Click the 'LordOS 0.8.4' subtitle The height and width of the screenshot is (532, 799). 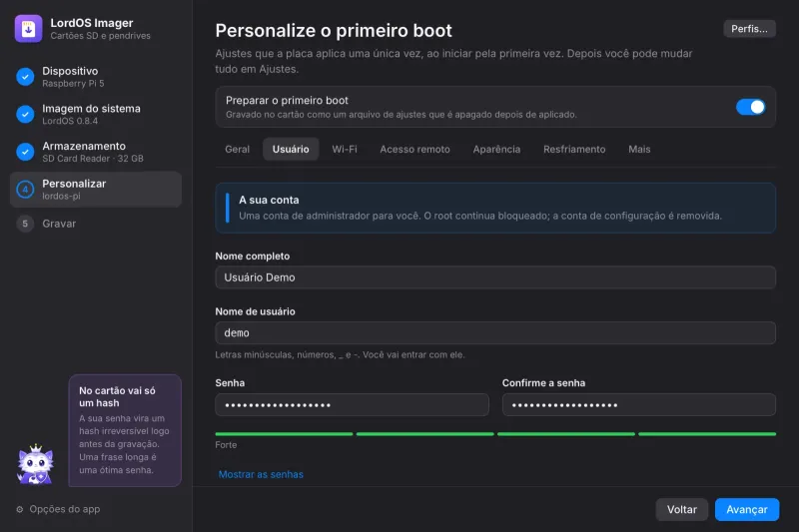[70, 121]
